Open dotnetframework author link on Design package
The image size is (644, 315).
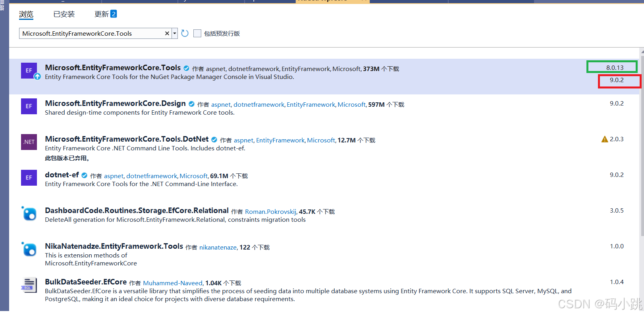(259, 105)
